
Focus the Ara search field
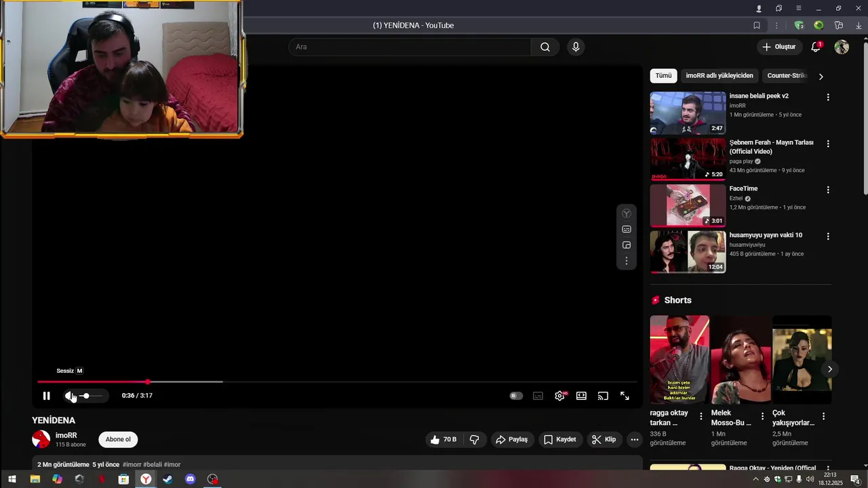coord(410,47)
